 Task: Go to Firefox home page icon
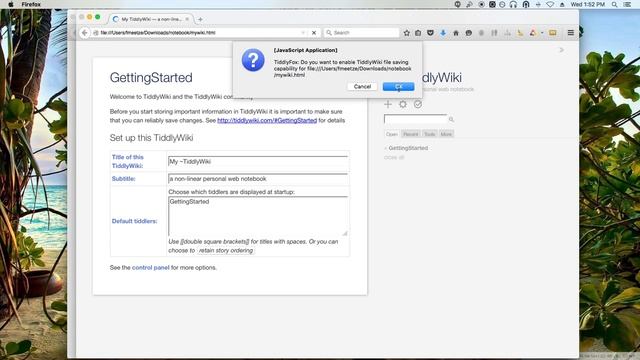point(456,33)
